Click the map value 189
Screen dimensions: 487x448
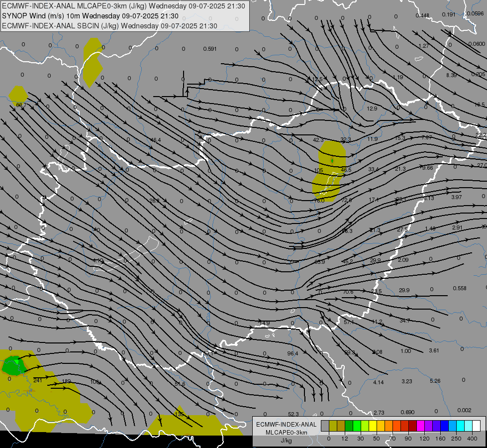coord(67,381)
